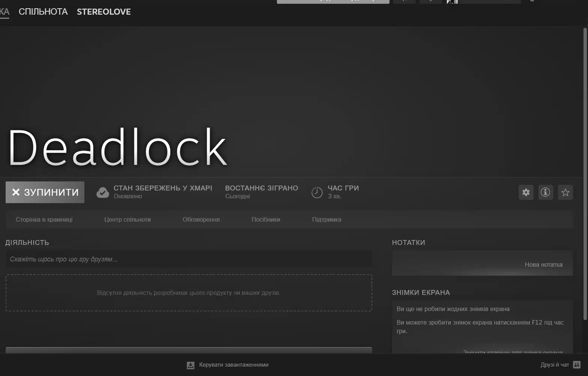Image resolution: width=588 pixels, height=376 pixels.
Task: Click the activity input Скажіть щось про цю гру
Action: click(189, 259)
